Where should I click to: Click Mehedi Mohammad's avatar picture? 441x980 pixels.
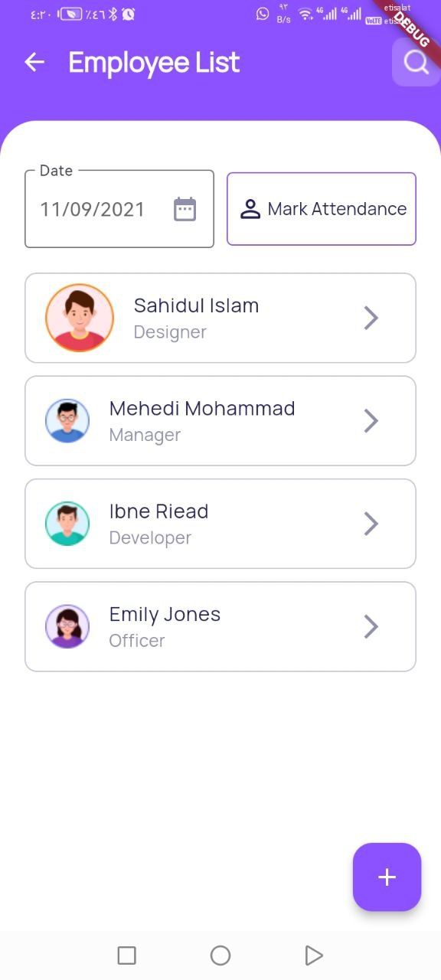tap(67, 420)
